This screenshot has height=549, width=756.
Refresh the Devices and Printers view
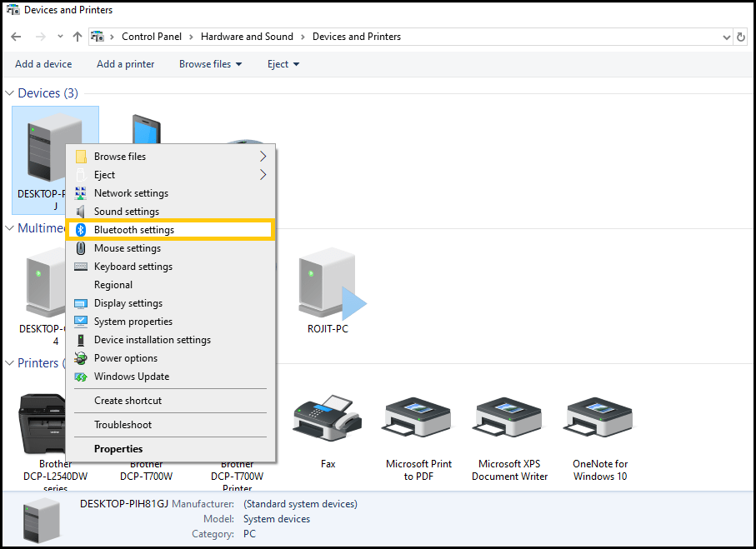pyautogui.click(x=741, y=37)
